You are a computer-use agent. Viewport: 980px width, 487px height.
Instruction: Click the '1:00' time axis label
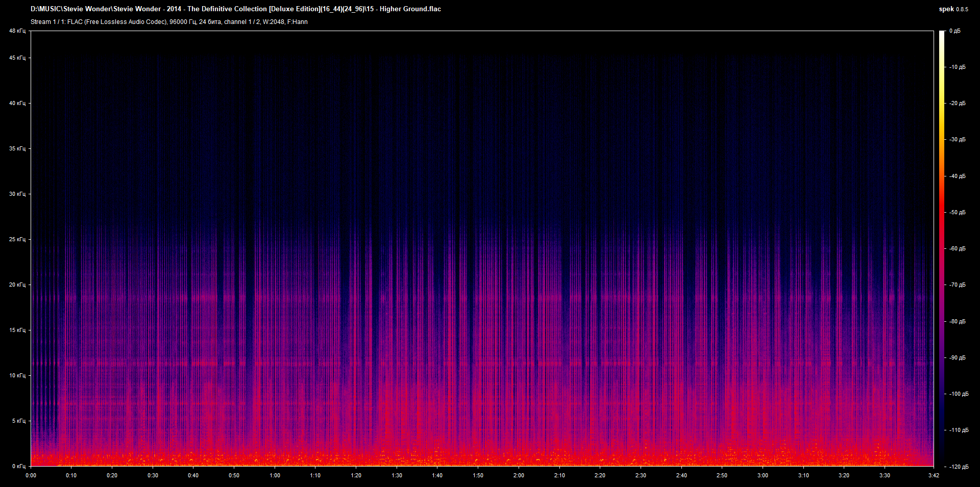pos(275,476)
